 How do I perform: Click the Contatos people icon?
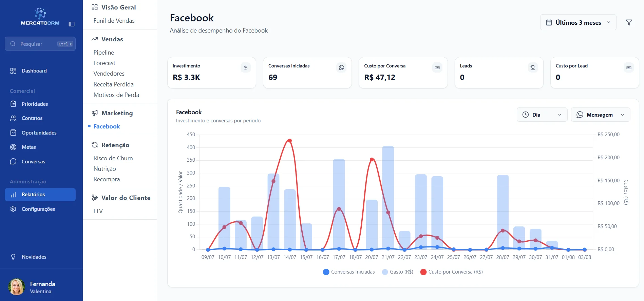[13, 118]
